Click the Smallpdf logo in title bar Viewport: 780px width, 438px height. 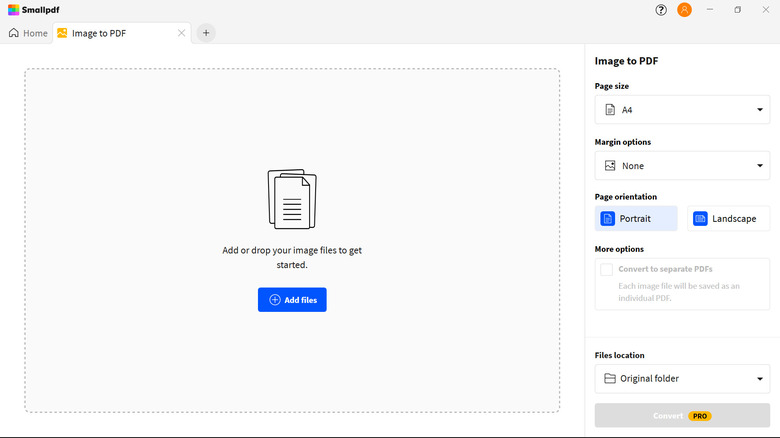(34, 9)
